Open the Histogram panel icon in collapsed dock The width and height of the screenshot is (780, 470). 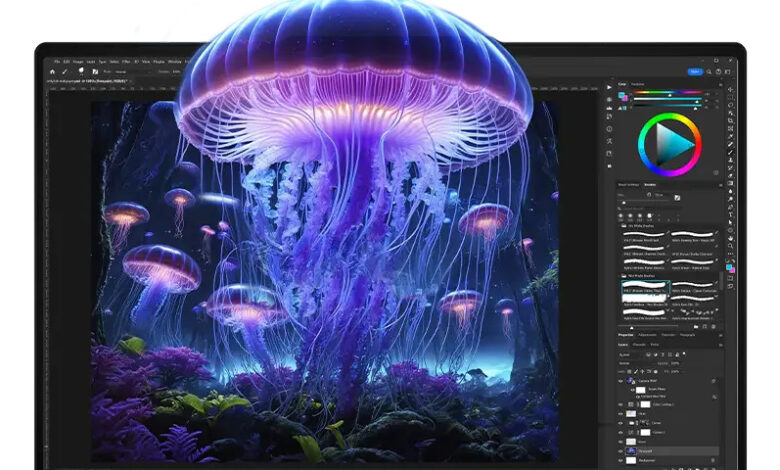point(609,108)
